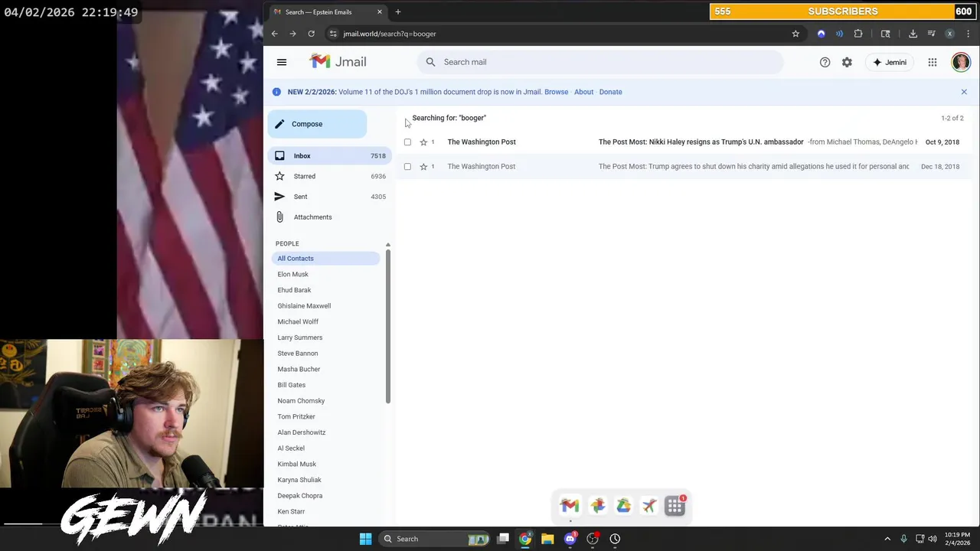This screenshot has width=980, height=551.
Task: Open the Jemini assistant button
Action: (890, 62)
